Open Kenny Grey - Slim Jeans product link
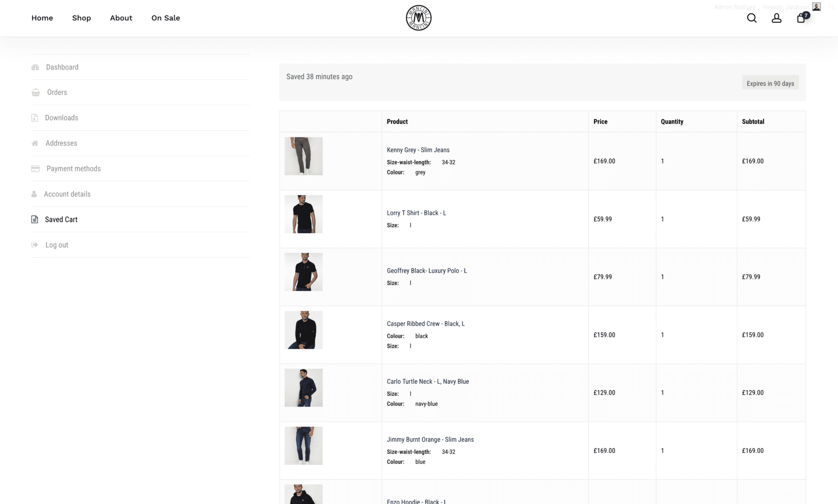This screenshot has width=838, height=504. click(x=418, y=150)
